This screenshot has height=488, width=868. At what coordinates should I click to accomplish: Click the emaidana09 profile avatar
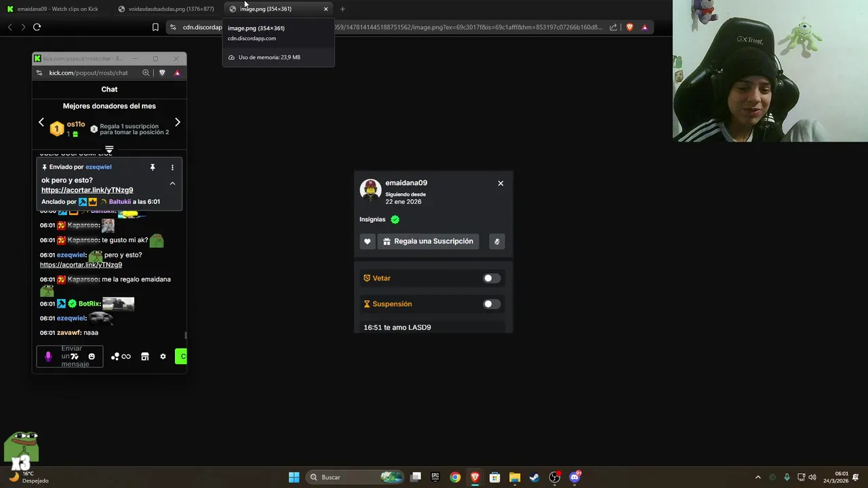pos(370,190)
